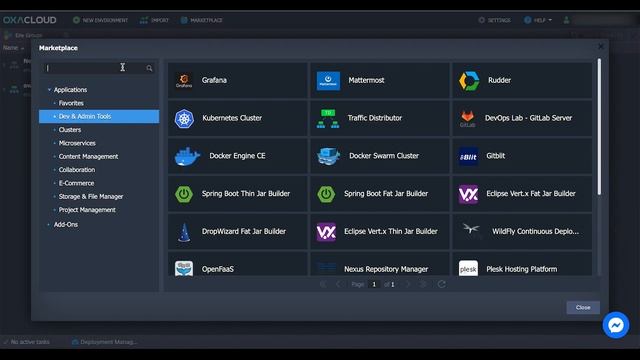
Task: Jump to the last page arrow
Action: tap(423, 284)
